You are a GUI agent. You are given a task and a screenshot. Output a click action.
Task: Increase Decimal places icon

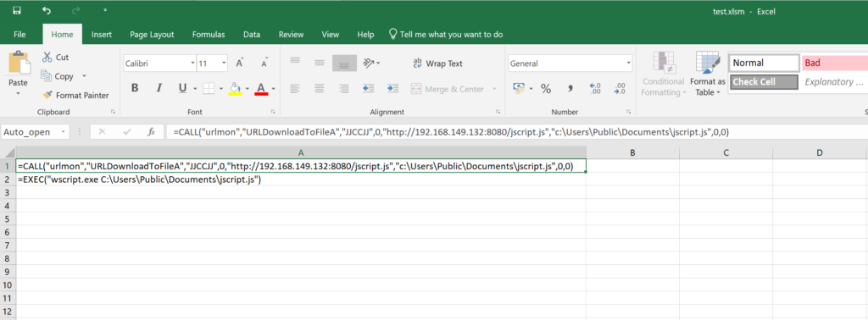point(596,88)
